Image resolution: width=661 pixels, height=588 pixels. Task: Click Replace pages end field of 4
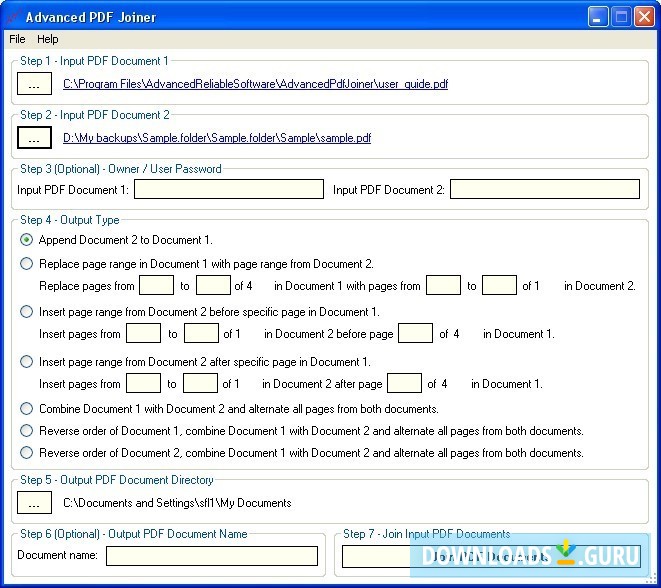coord(213,285)
